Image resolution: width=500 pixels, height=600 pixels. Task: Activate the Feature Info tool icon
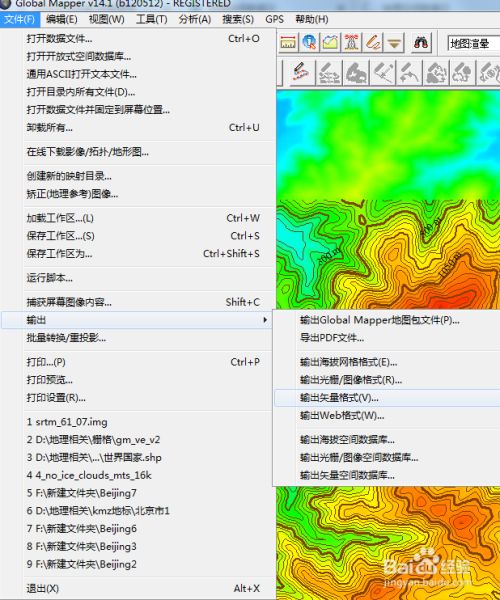[x=309, y=42]
